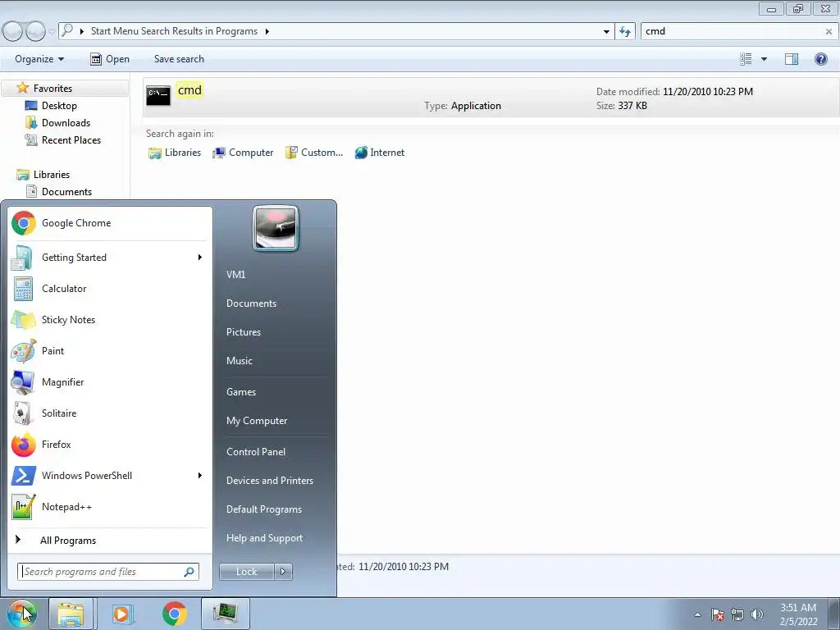This screenshot has height=630, width=840.
Task: Open Windows Explorer taskbar icon
Action: coord(71,614)
